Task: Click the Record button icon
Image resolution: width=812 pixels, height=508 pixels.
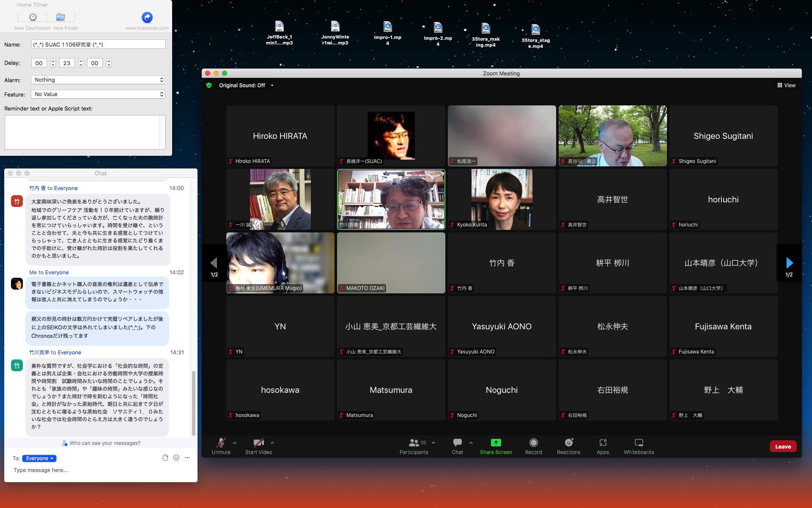Action: (533, 442)
